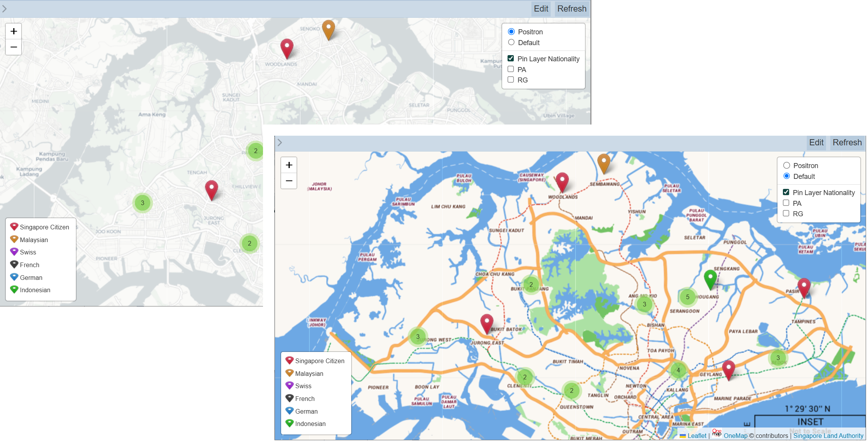Click Edit in the upper map header

point(541,8)
